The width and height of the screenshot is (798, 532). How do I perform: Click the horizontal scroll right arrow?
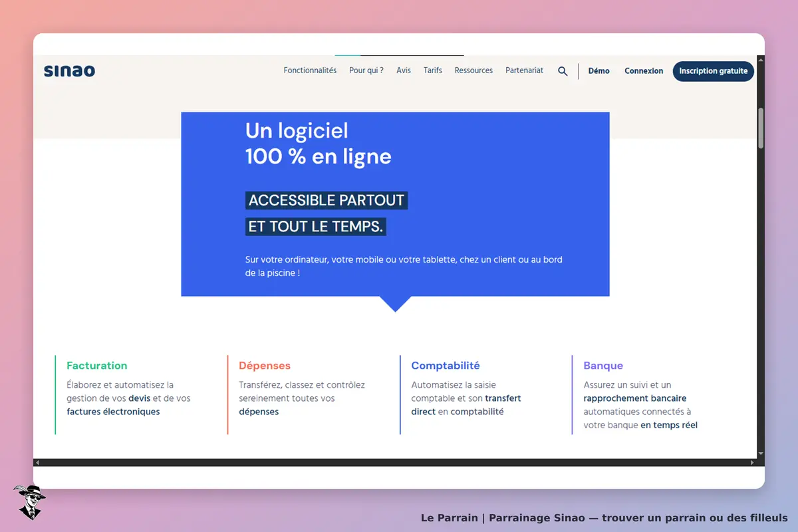pyautogui.click(x=753, y=462)
